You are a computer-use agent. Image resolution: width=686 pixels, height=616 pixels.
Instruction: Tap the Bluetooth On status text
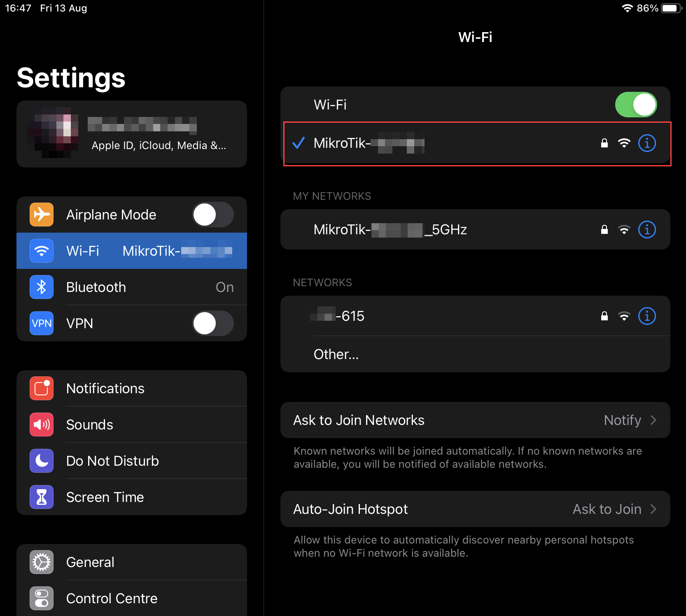[224, 287]
